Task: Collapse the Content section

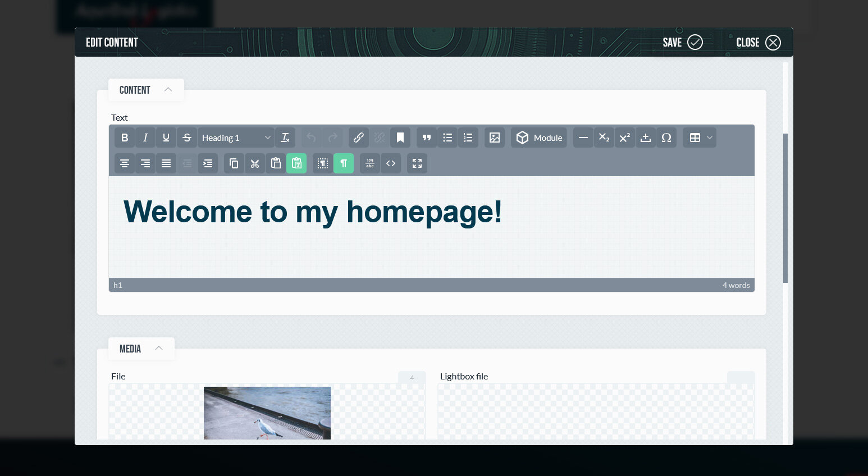Action: tap(168, 90)
